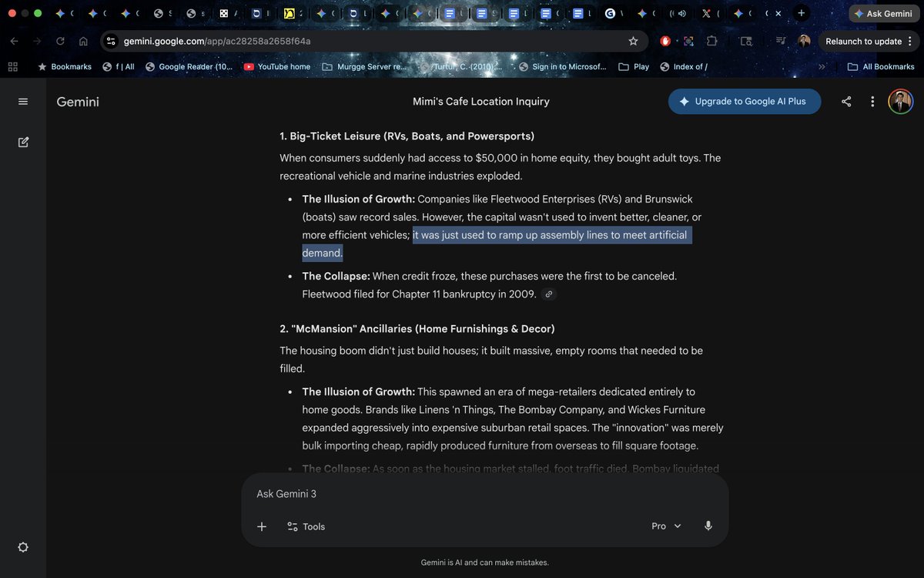Bookmark this page with the star icon
Viewport: 924px width, 578px height.
[633, 42]
